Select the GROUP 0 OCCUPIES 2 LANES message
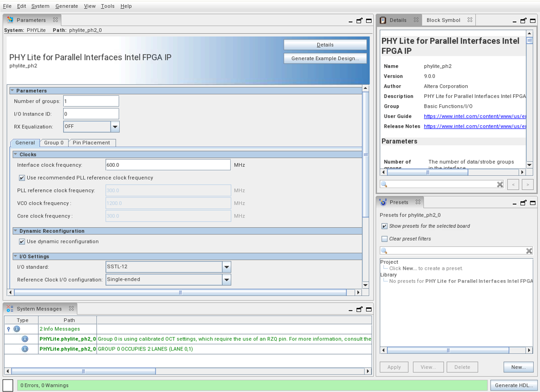This screenshot has width=540, height=392. (x=145, y=349)
